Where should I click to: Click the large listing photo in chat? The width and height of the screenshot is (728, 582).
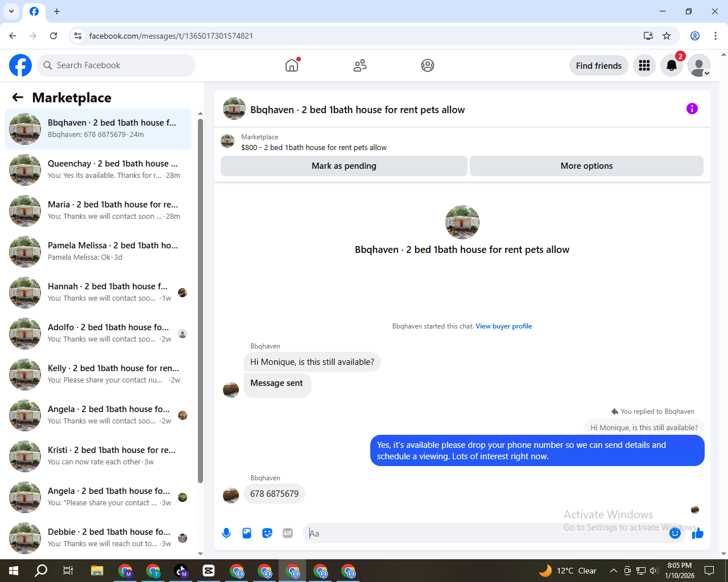click(462, 222)
